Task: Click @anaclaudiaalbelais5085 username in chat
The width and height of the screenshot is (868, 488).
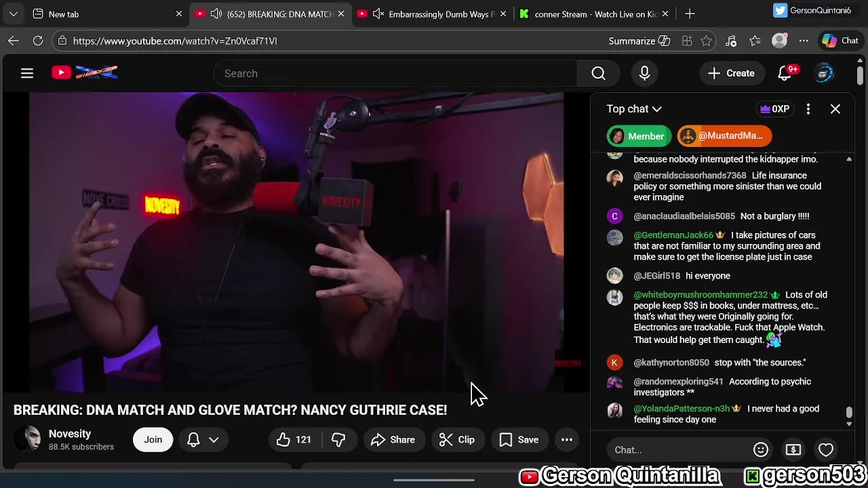Action: [684, 216]
